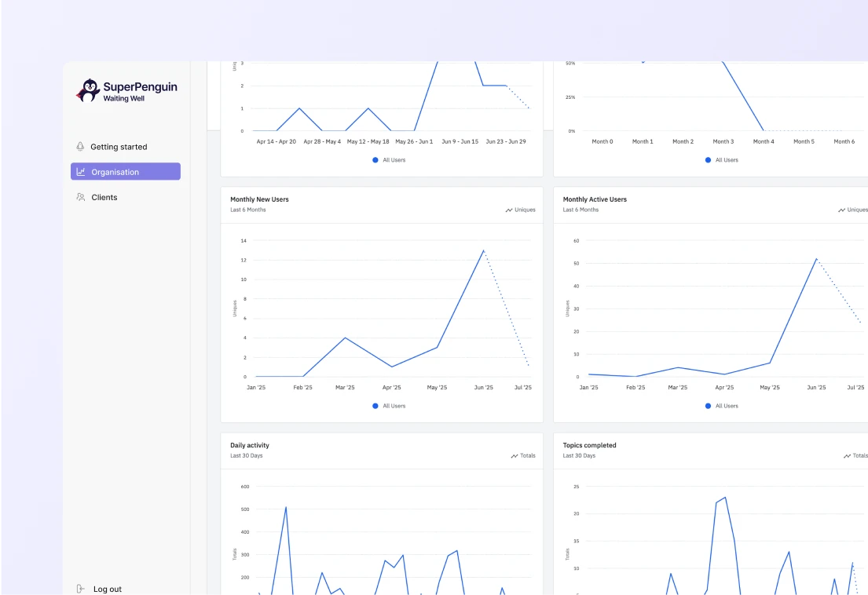Click the Month 0 axis label
Screen dimensions: 868x595
click(602, 141)
